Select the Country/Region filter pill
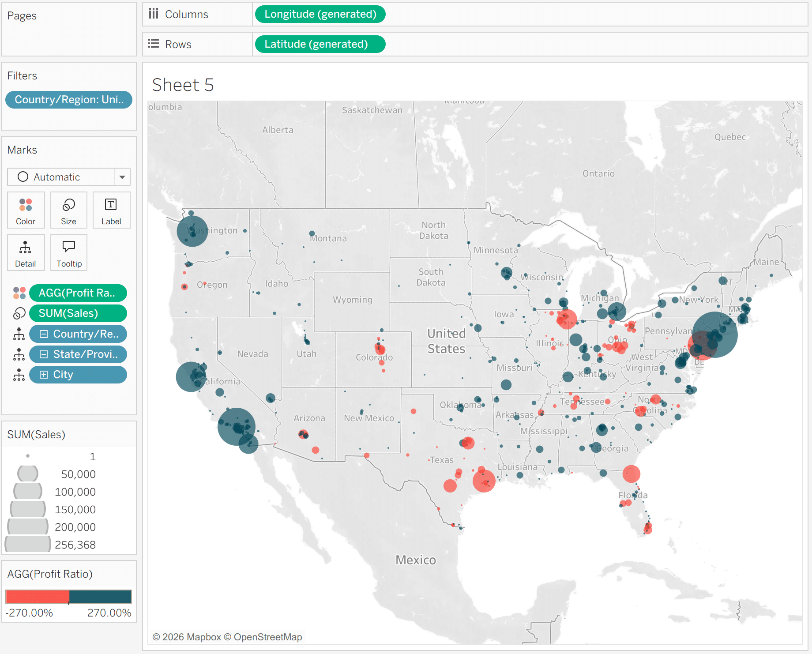Image resolution: width=812 pixels, height=654 pixels. point(69,100)
